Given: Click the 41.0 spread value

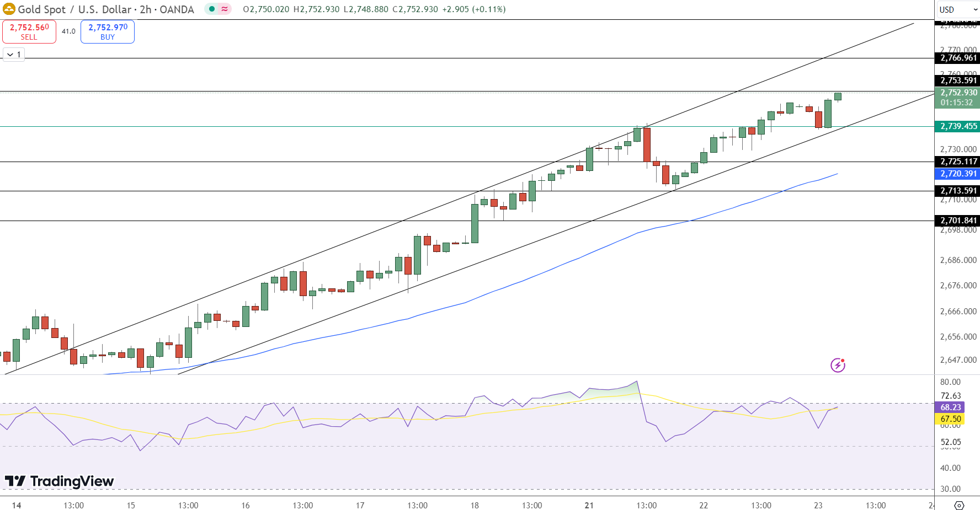Looking at the screenshot, I should (x=68, y=31).
